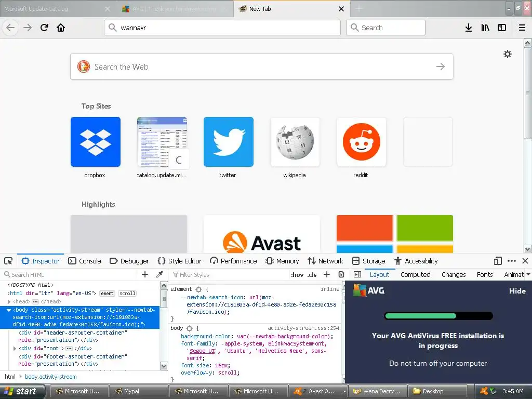Click the scroll badge on html node
Screen dimensions: 532x399
pyautogui.click(x=127, y=294)
